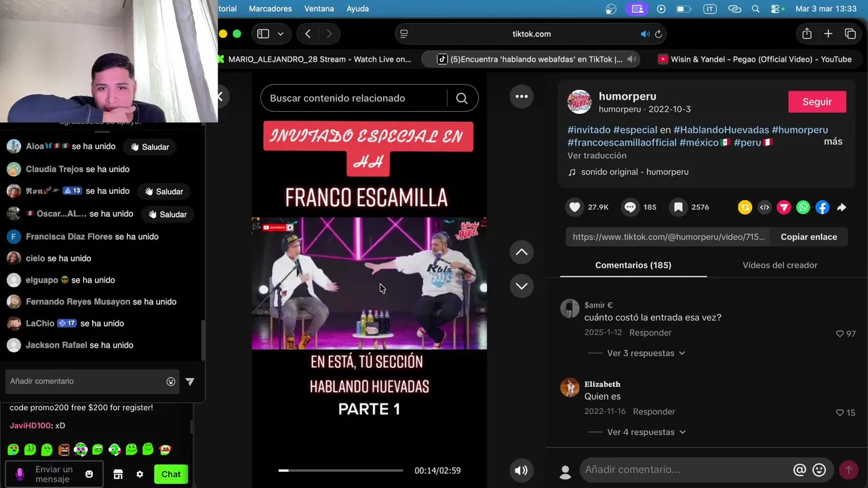This screenshot has width=868, height=488.
Task: Mute tab audio via address bar speaker icon
Action: pyautogui.click(x=645, y=34)
